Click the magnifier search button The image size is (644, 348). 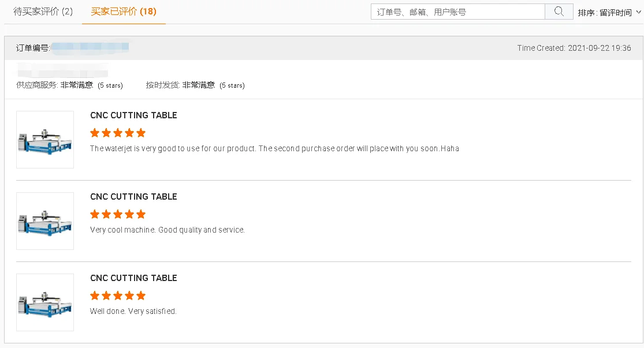559,12
